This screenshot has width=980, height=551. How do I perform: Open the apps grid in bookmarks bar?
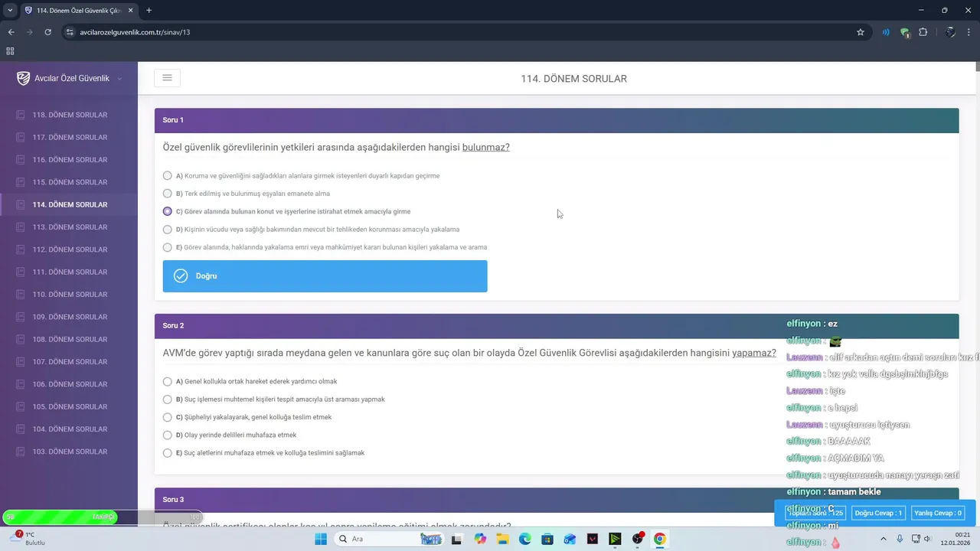pyautogui.click(x=10, y=51)
